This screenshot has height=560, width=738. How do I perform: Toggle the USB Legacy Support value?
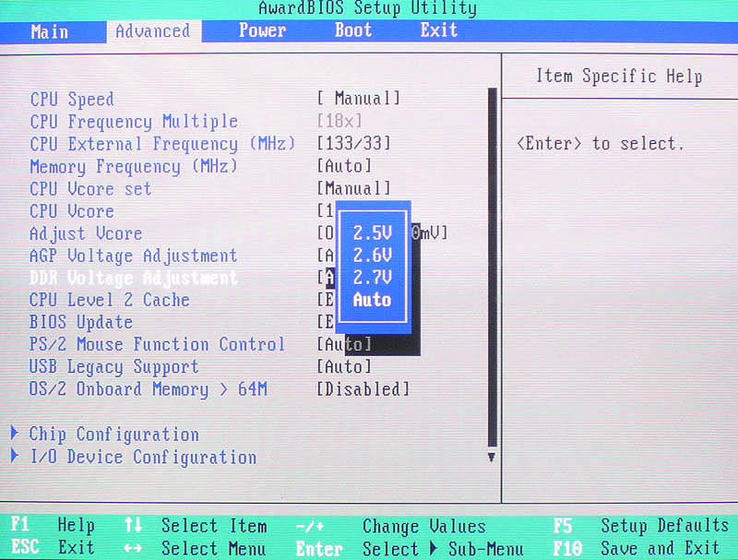coord(344,367)
